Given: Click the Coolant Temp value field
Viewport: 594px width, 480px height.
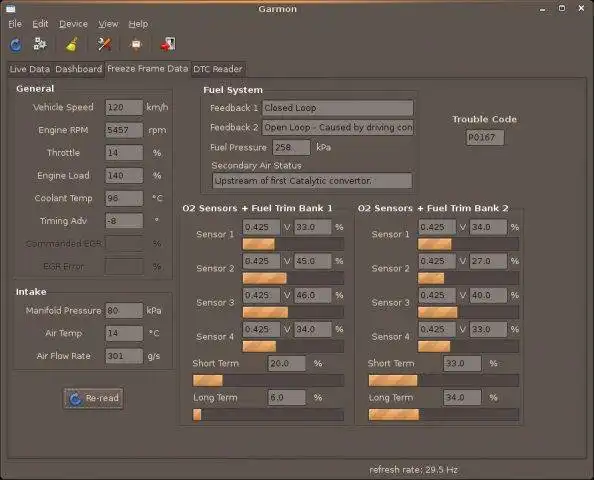Looking at the screenshot, I should (x=124, y=198).
